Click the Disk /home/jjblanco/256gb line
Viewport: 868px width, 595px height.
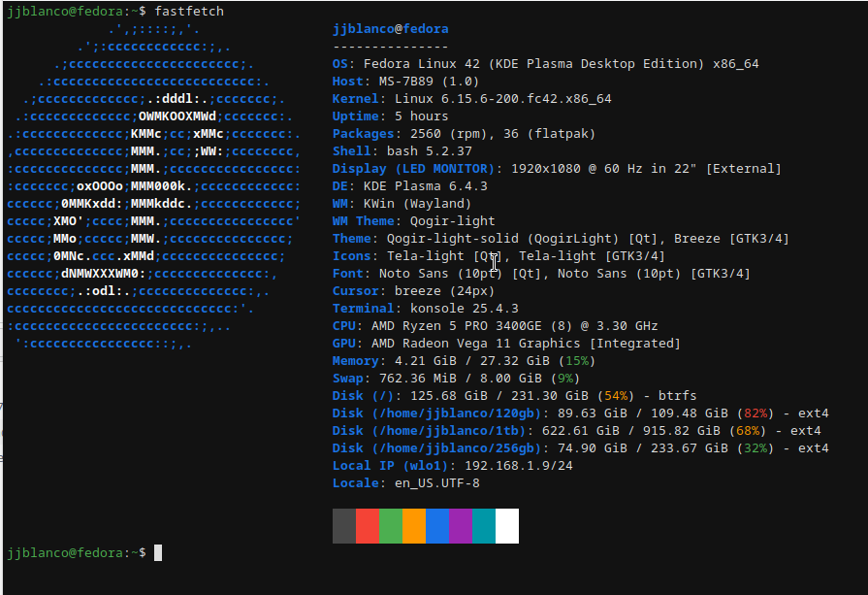coord(580,448)
